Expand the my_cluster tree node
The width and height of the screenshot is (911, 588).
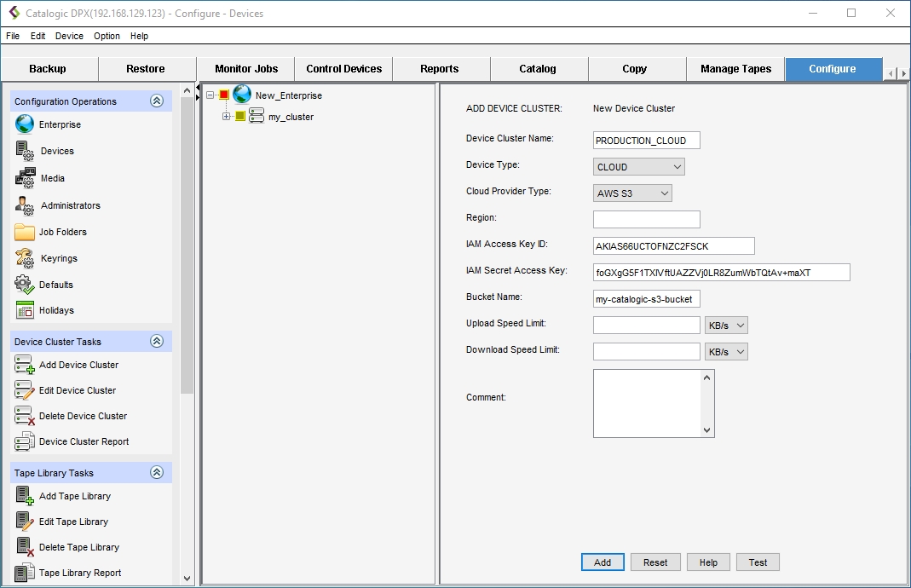pyautogui.click(x=227, y=117)
